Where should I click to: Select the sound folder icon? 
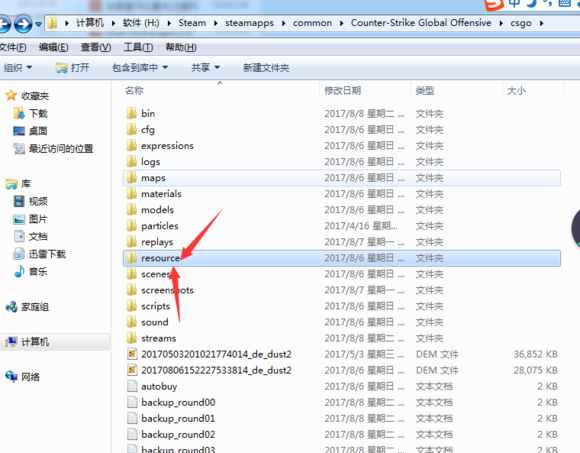coord(131,322)
